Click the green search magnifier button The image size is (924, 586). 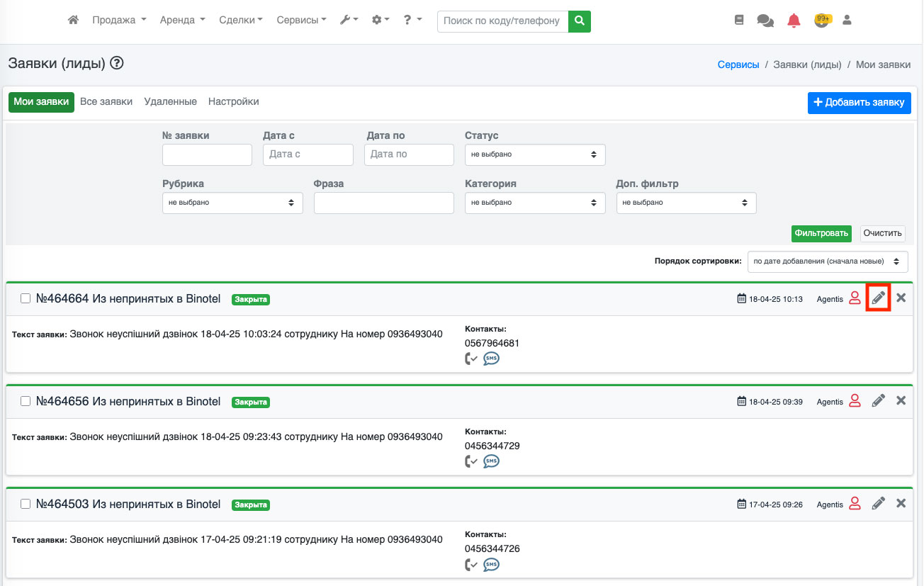point(580,21)
